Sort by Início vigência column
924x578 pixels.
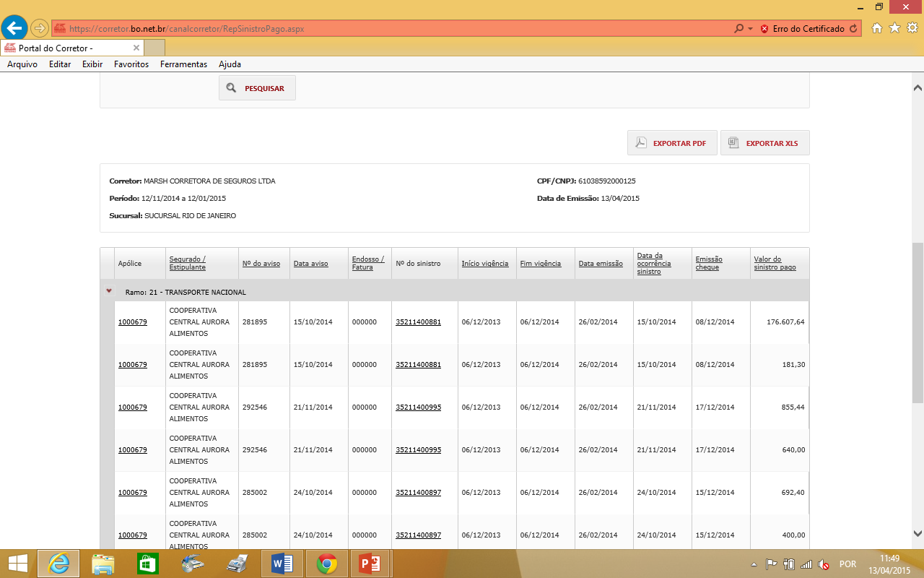pos(484,264)
